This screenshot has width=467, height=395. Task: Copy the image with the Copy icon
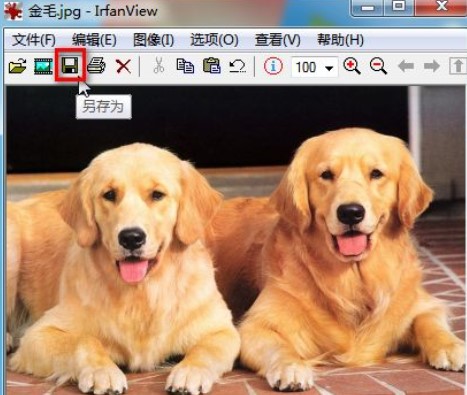[185, 66]
